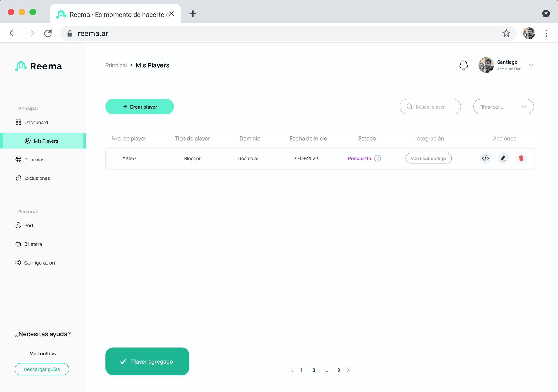Reload the page in the browser
Screen dimensions: 558x392
[48, 33]
